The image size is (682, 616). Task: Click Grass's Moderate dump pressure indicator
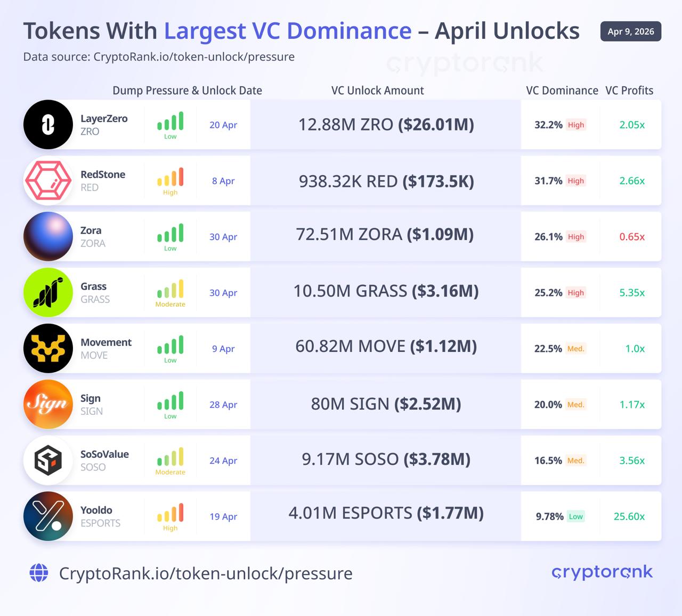point(170,293)
